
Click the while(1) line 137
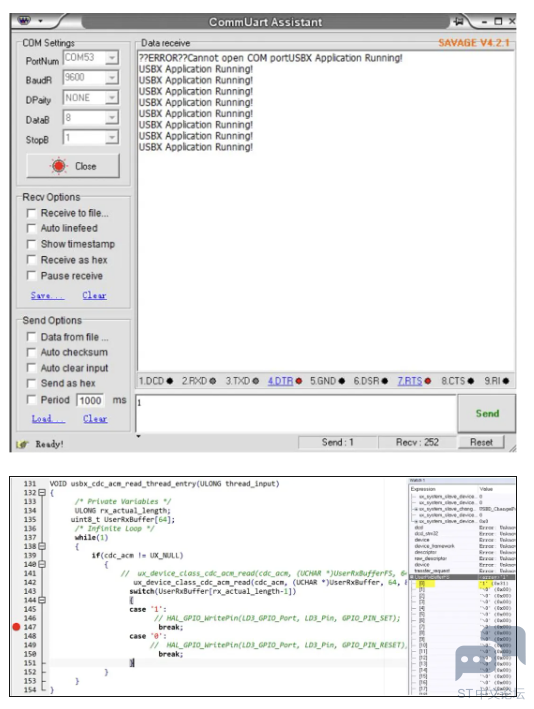(91, 537)
